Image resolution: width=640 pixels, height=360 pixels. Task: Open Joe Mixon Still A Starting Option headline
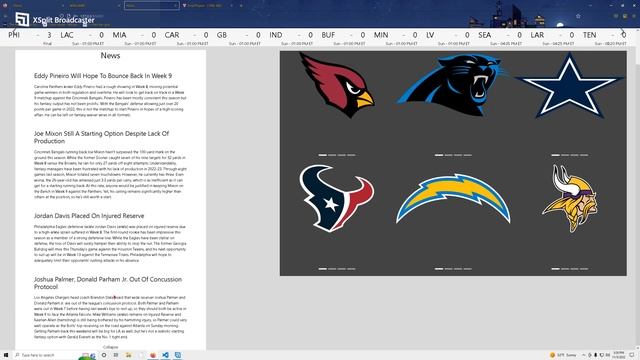(x=101, y=137)
